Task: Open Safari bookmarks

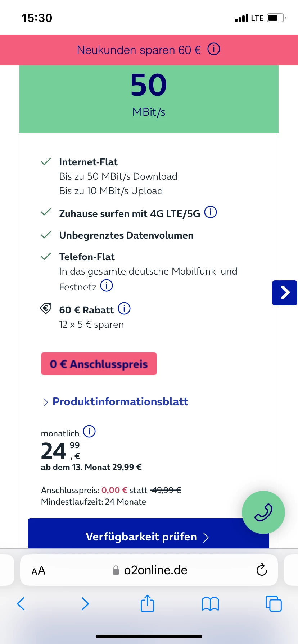Action: (x=210, y=604)
